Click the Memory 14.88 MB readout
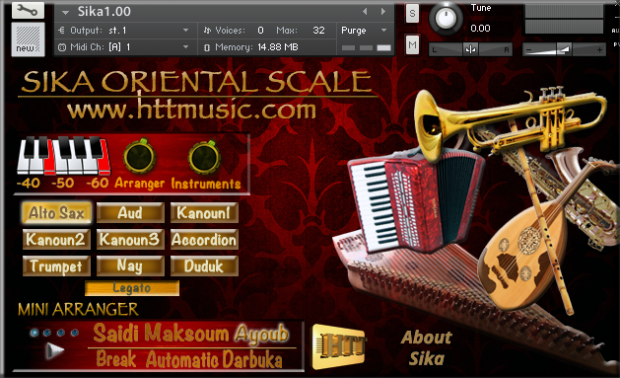620x378 pixels. pos(278,47)
